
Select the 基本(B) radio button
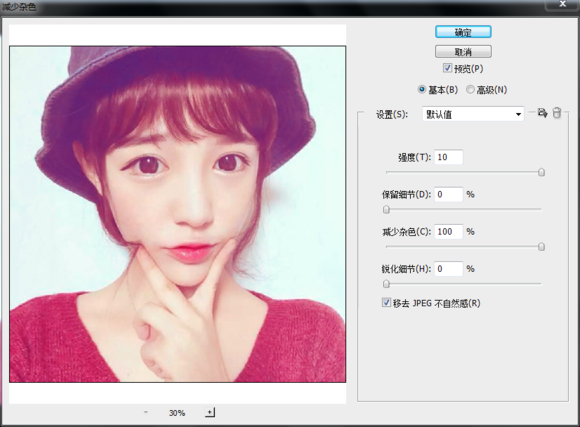[x=422, y=90]
